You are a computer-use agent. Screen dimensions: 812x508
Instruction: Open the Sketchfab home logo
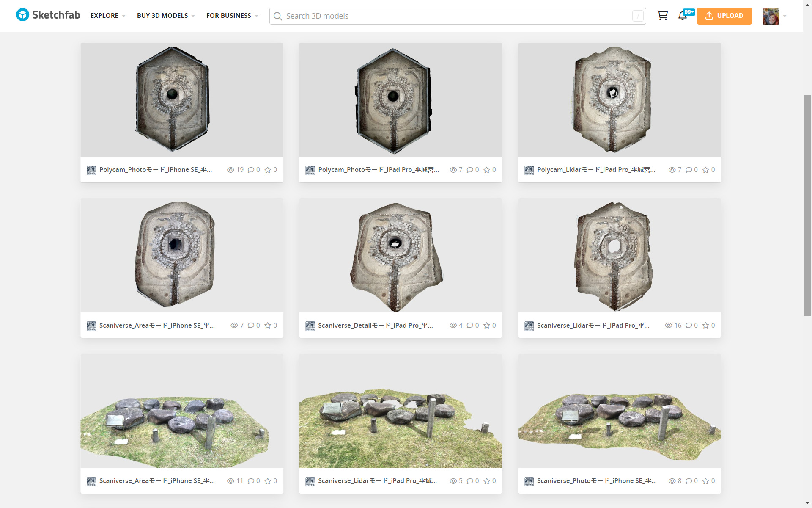coord(48,15)
